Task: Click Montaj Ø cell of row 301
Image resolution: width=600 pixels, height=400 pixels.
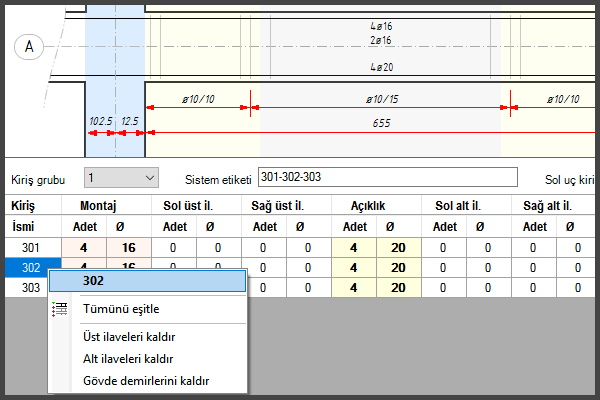Action: pyautogui.click(x=128, y=247)
